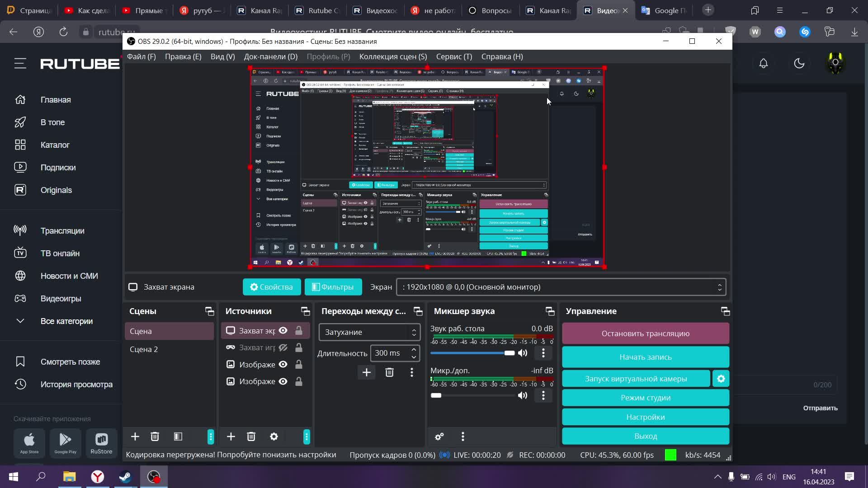Open browser downloads arrow
Image resolution: width=868 pixels, height=488 pixels.
pos(854,32)
